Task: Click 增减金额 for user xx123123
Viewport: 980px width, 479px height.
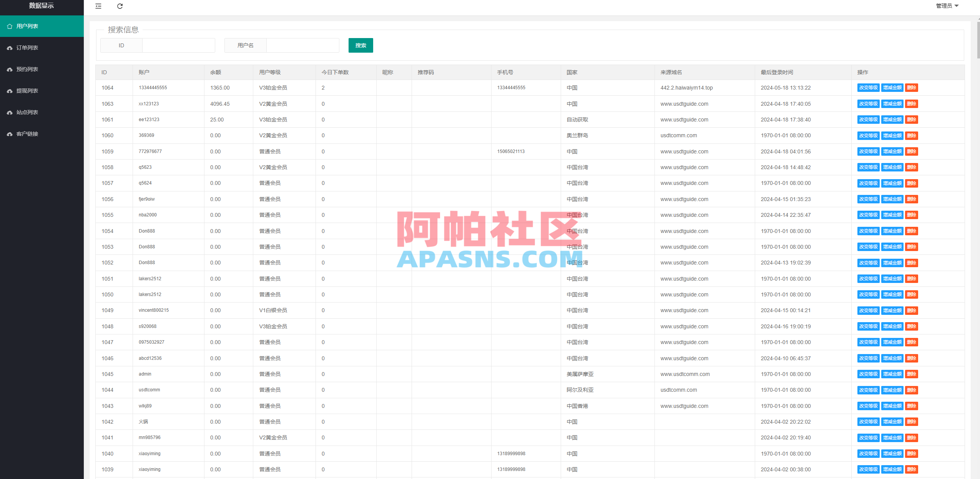Action: coord(892,103)
